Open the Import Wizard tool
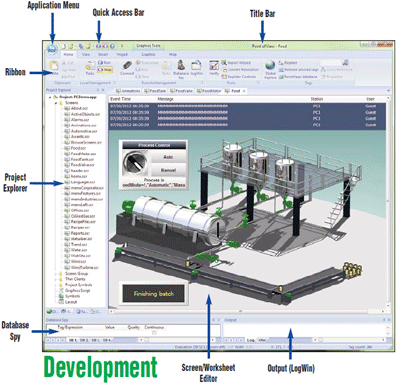Screen dimensions: 400x385 click(236, 63)
